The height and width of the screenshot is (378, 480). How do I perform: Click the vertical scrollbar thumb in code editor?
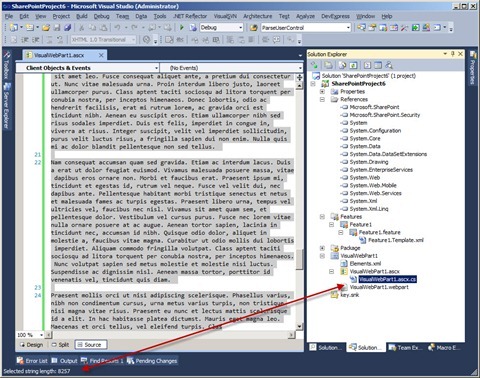point(299,259)
